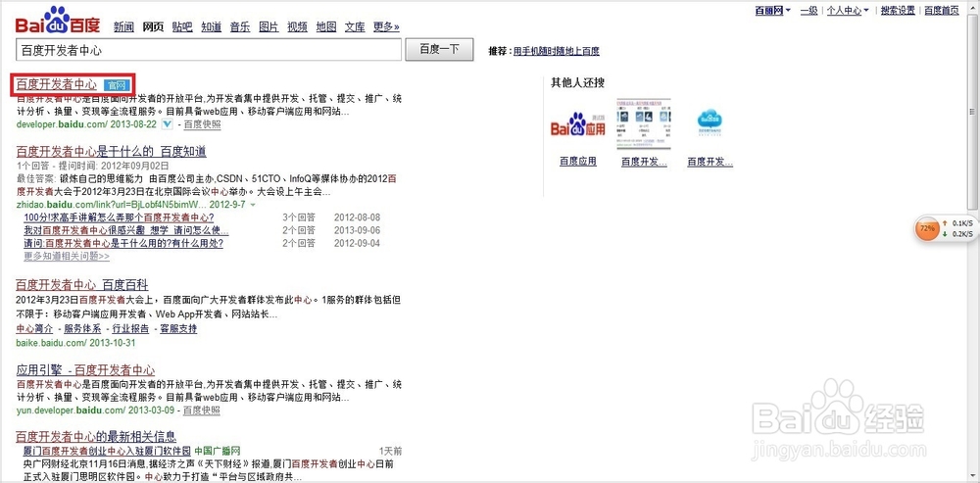Viewport: 980px width, 483px height.
Task: Click the orange 72% network speed widget
Action: coord(927,228)
